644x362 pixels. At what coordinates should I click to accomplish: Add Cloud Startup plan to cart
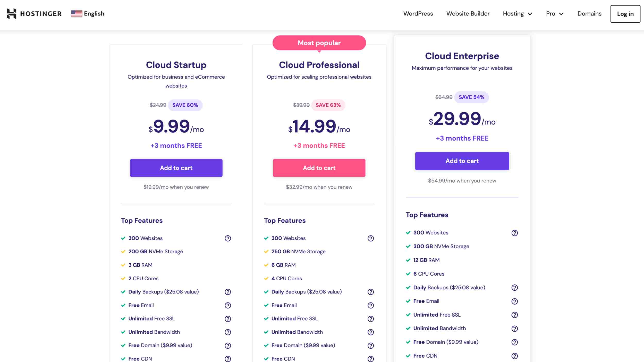point(176,168)
